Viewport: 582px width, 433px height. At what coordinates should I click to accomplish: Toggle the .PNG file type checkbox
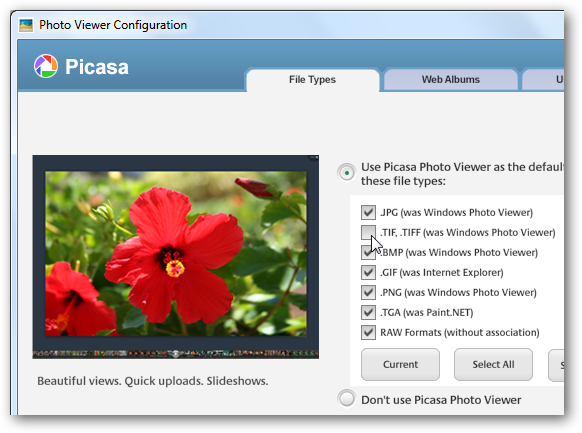click(368, 292)
